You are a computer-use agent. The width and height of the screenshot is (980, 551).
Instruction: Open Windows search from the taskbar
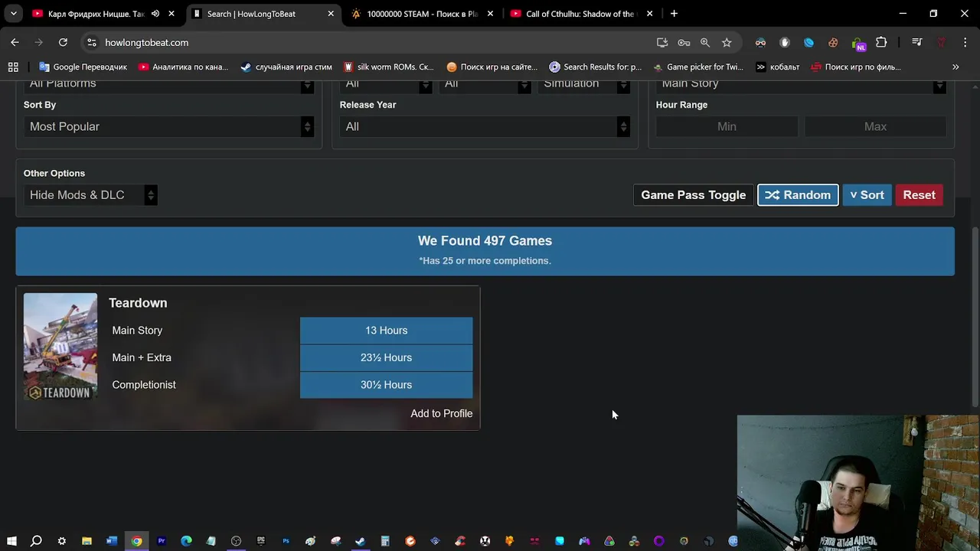click(x=36, y=541)
